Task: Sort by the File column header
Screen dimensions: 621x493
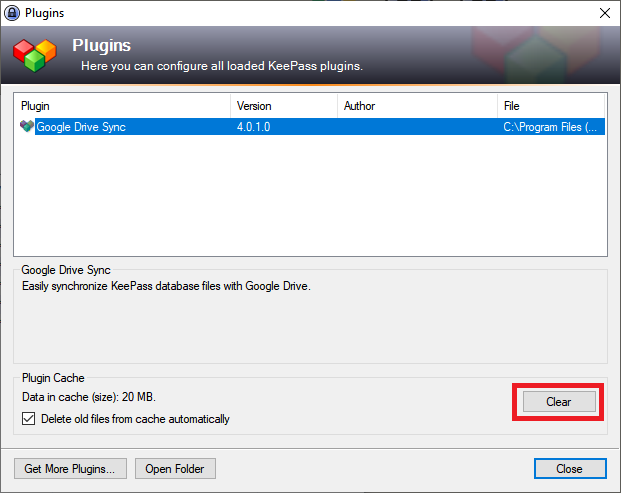Action: [x=551, y=106]
